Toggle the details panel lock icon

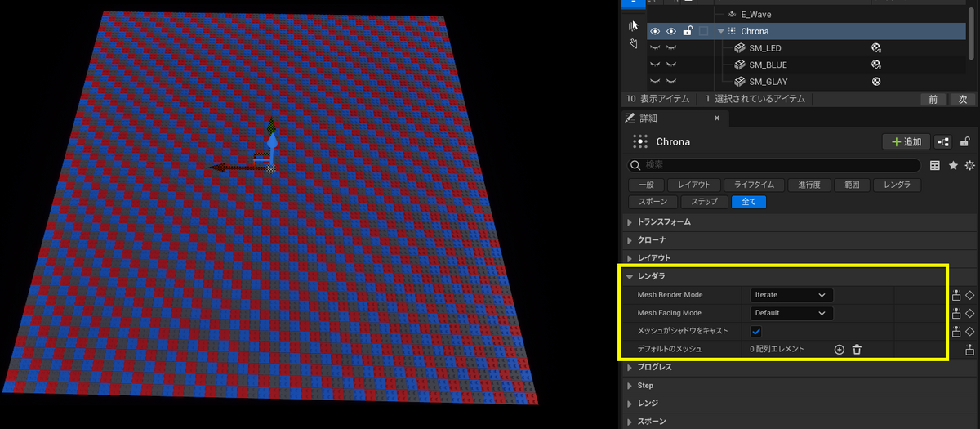pos(965,141)
